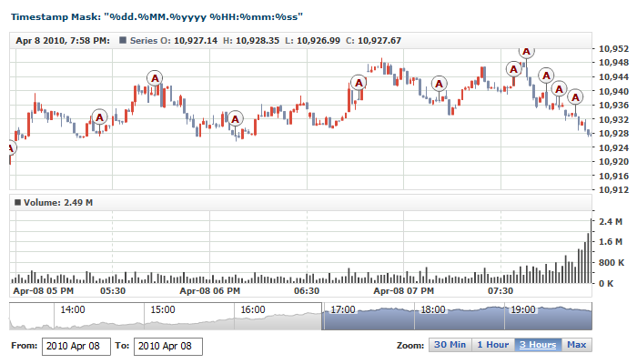Click the Series legend square icon
This screenshot has width=637, height=364.
[123, 41]
